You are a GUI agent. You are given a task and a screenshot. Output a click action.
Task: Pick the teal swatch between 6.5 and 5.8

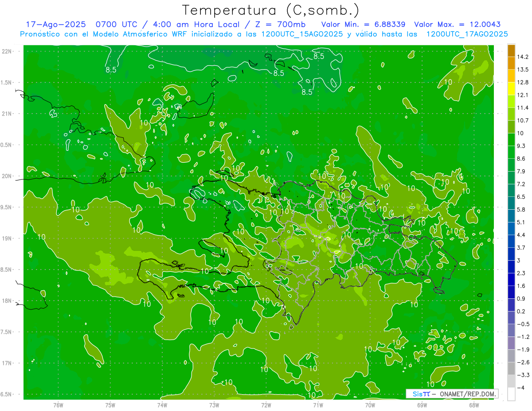pos(511,203)
